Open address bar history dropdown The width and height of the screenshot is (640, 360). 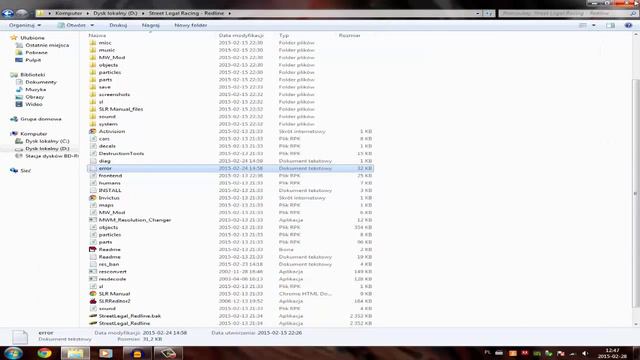[478, 13]
